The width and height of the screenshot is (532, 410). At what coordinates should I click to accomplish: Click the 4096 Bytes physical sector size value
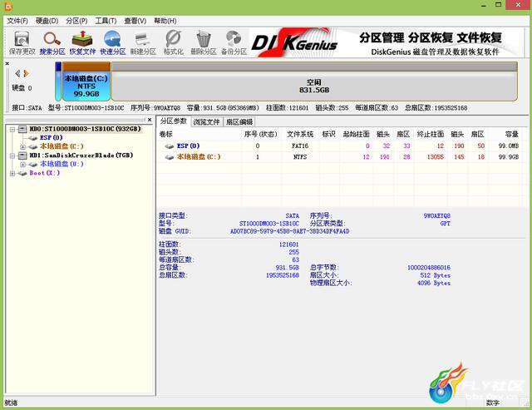tap(434, 283)
